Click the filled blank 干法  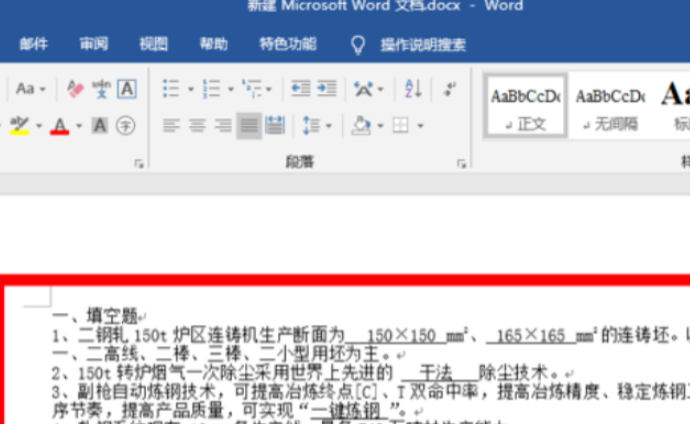pyautogui.click(x=435, y=373)
